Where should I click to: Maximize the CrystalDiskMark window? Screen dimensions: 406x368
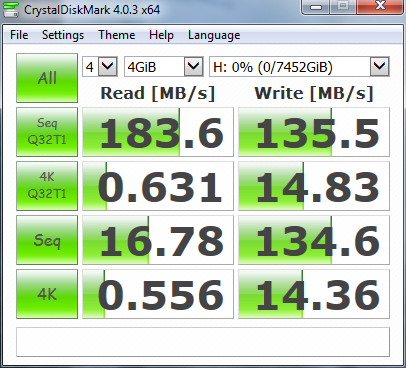343,7
